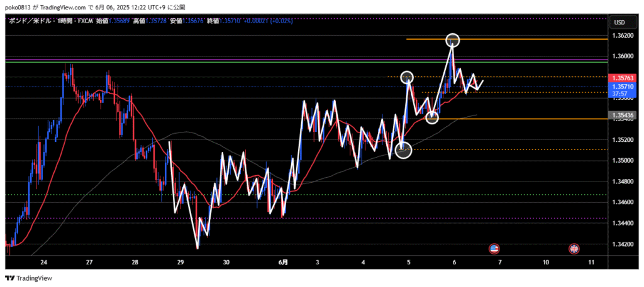The image size is (644, 287).
Task: Click the US flag economic event icon
Action: (x=494, y=249)
